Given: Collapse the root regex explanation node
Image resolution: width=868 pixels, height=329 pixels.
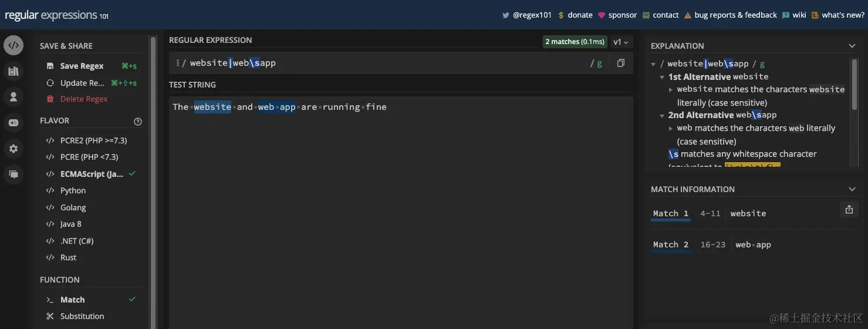Looking at the screenshot, I should 653,64.
